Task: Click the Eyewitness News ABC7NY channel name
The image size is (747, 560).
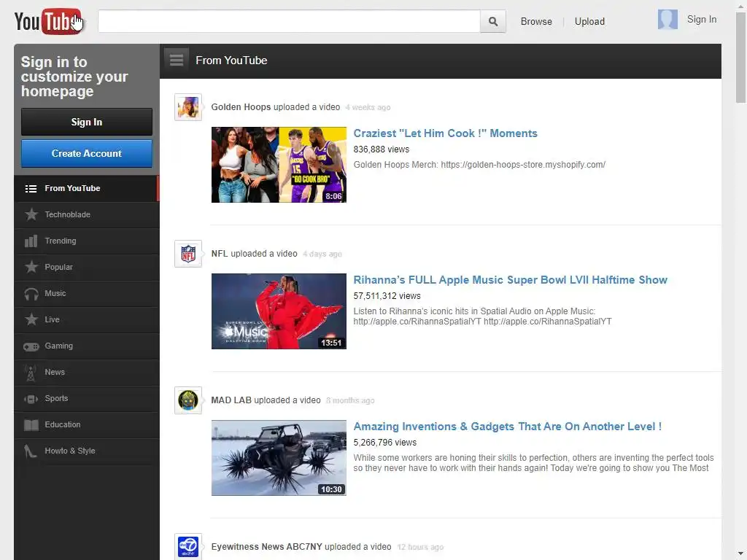Action: pos(267,547)
